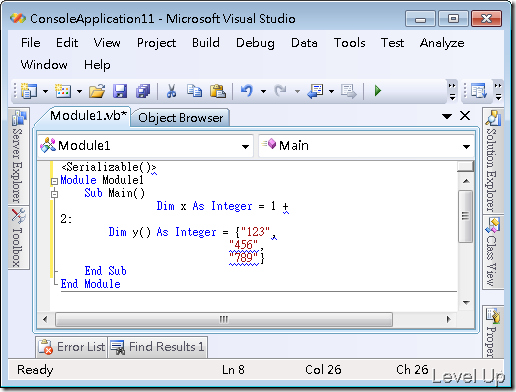Open the Build menu
The image size is (516, 392).
206,43
